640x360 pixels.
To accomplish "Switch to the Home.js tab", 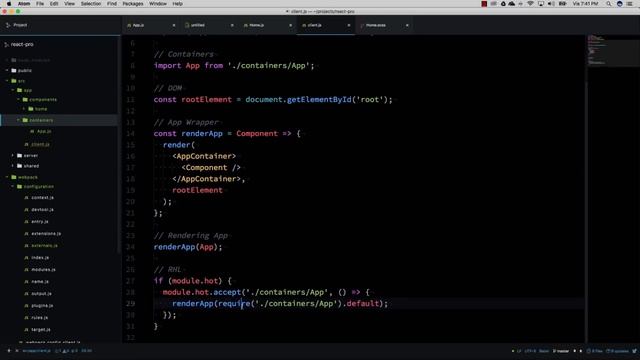I will [267, 25].
